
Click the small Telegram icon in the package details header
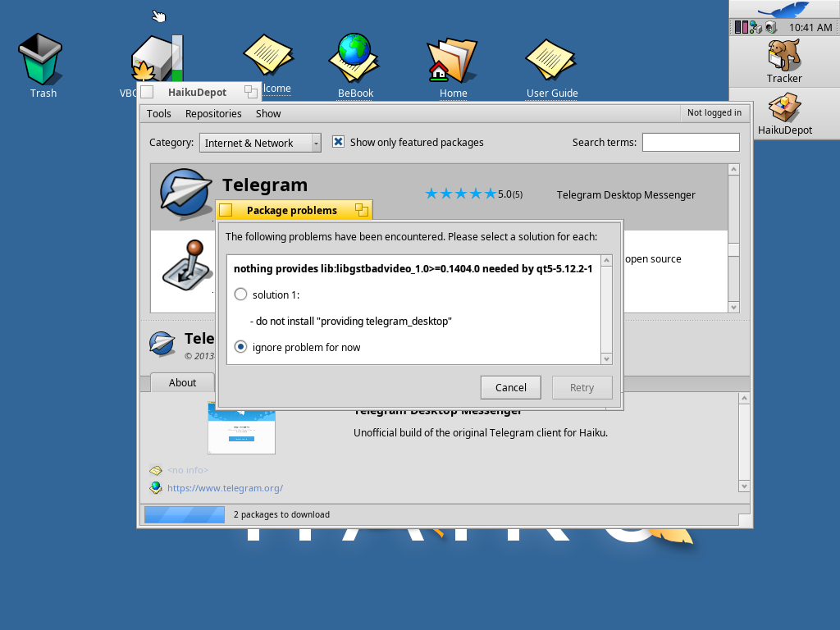(x=162, y=344)
